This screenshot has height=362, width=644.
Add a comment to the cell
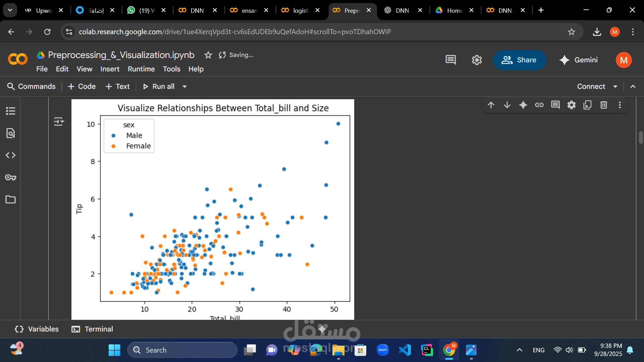[x=555, y=105]
